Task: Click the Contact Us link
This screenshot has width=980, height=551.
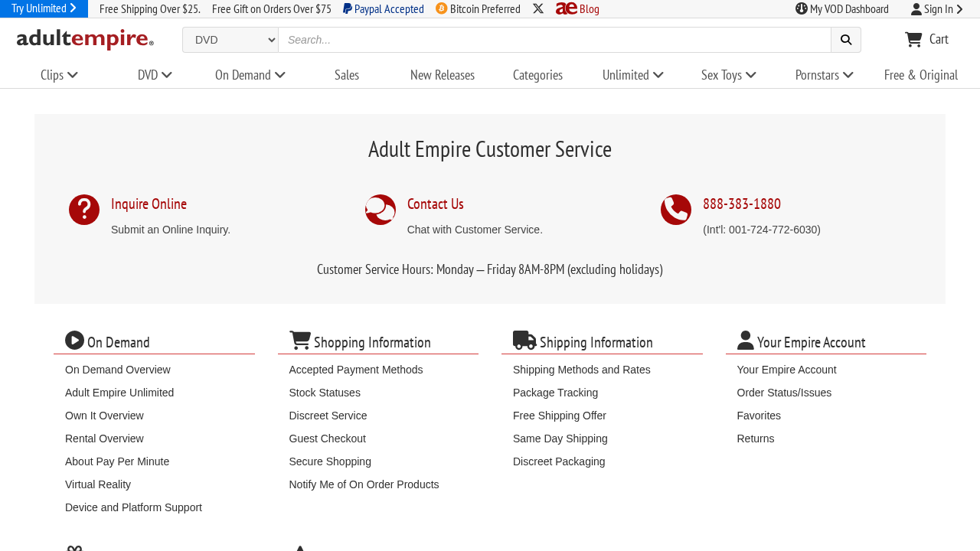Action: pyautogui.click(x=436, y=204)
